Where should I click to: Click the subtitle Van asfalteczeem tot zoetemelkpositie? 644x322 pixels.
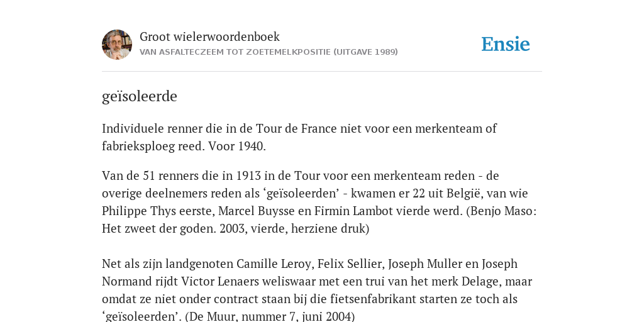tap(269, 52)
